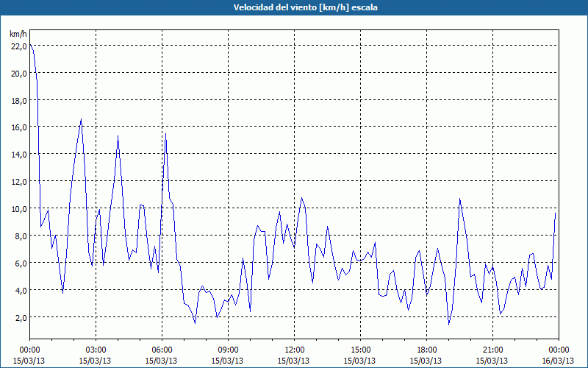Click the 6,0 y-axis value
The height and width of the screenshot is (368, 588).
pos(21,263)
